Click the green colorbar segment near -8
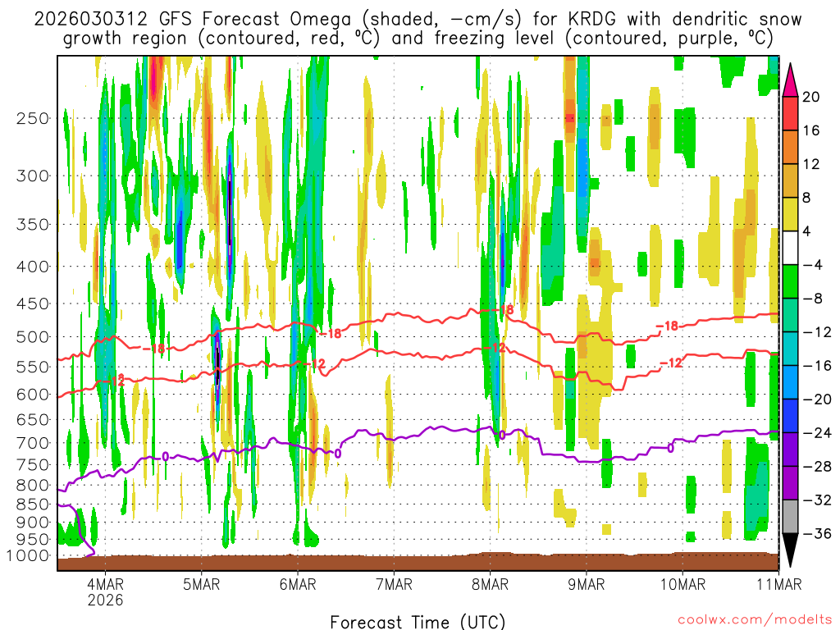 coord(790,282)
